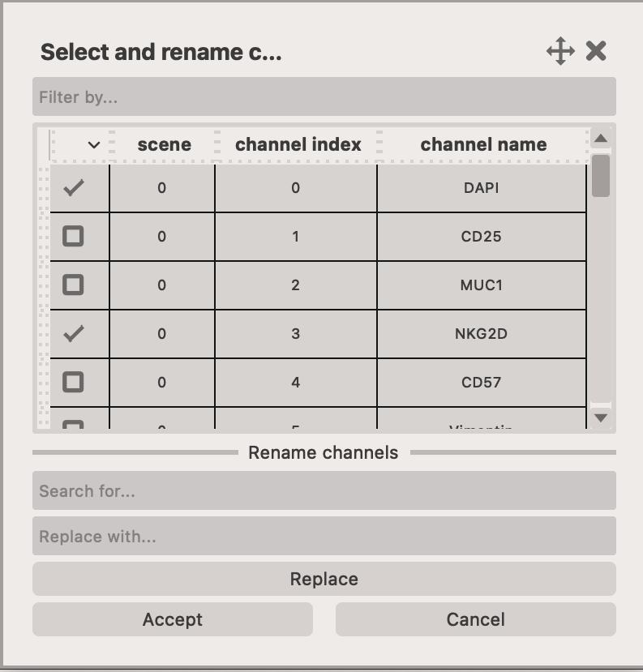Deselect the NKG2D channel checkbox
This screenshot has height=672, width=643.
pos(74,333)
